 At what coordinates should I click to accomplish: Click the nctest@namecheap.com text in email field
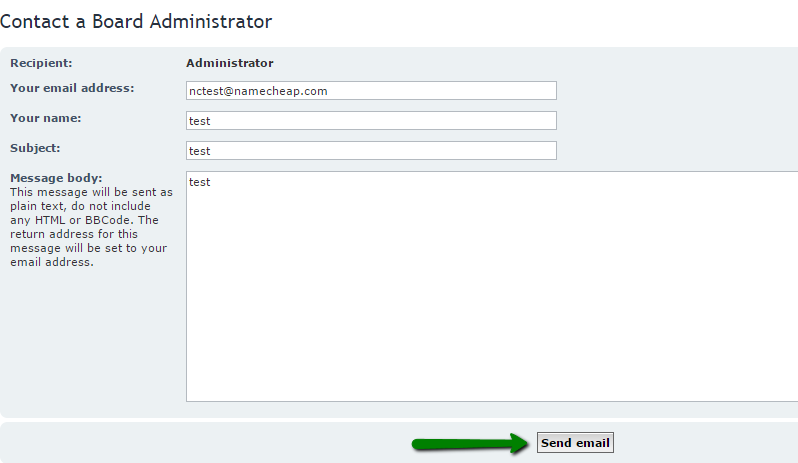[258, 91]
